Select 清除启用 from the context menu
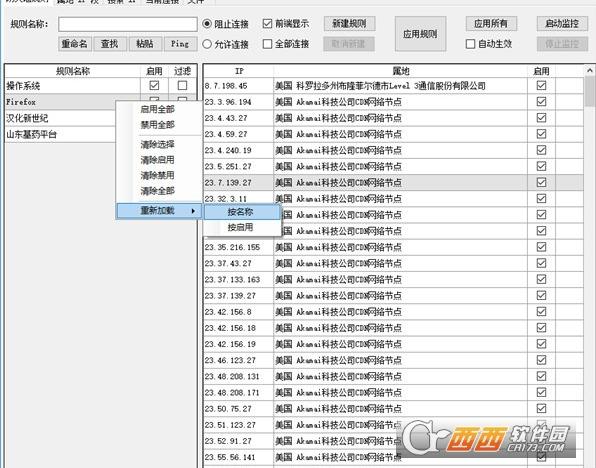This screenshot has height=468, width=596. pyautogui.click(x=157, y=160)
